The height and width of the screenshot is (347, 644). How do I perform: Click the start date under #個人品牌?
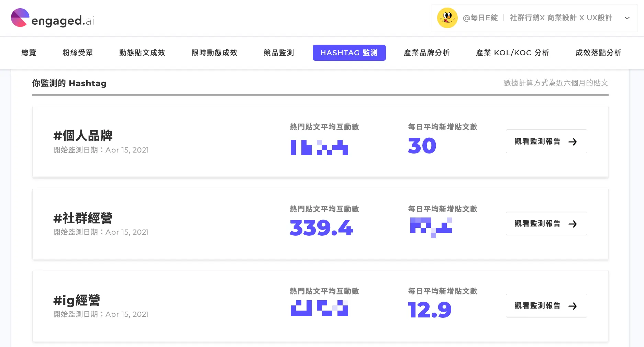click(101, 150)
